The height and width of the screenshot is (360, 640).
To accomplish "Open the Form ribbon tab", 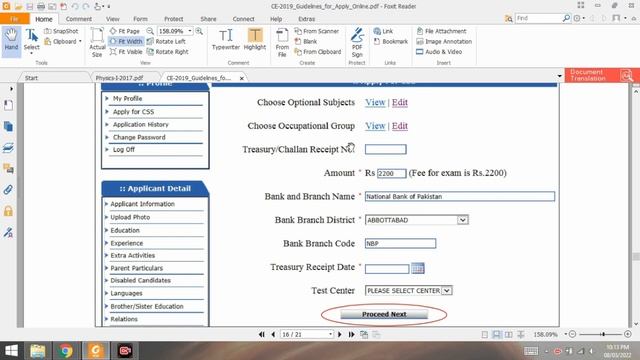I will 140,19.
